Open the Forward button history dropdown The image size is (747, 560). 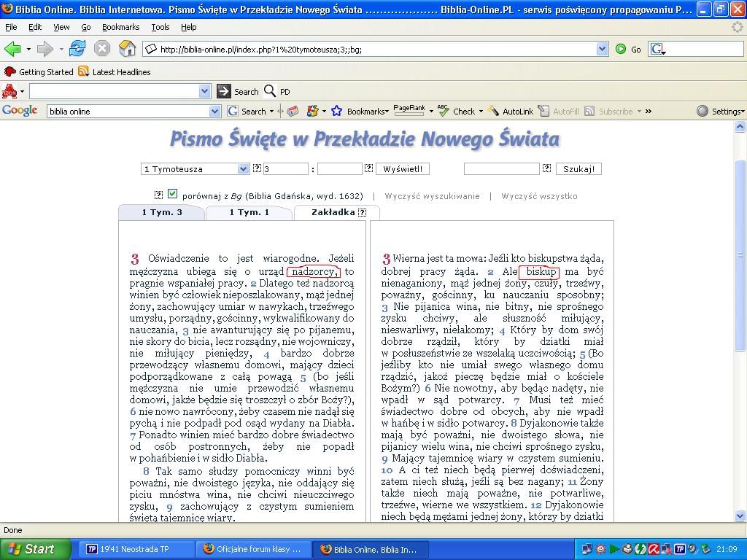tap(61, 49)
